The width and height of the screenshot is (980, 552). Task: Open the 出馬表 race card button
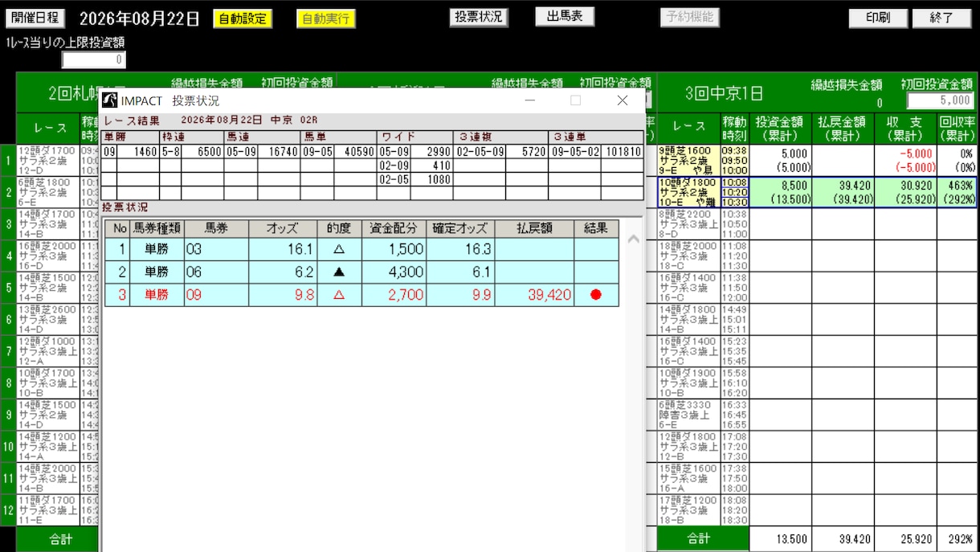coord(565,16)
